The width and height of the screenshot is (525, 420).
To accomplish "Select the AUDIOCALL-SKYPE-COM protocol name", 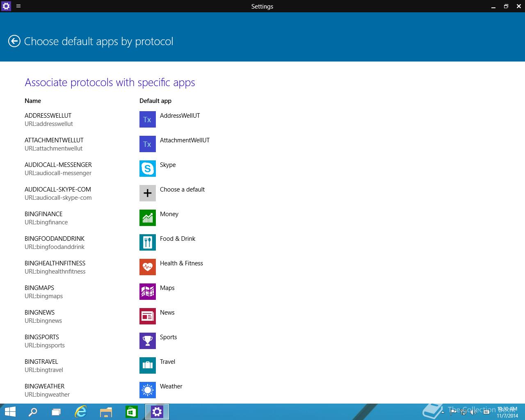I will pos(58,189).
